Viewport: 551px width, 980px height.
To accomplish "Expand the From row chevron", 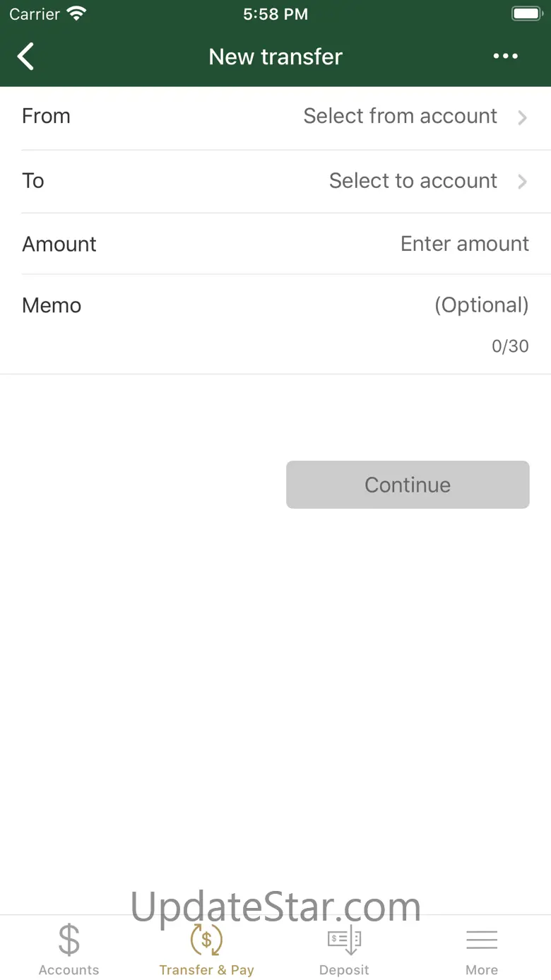I will pos(523,117).
